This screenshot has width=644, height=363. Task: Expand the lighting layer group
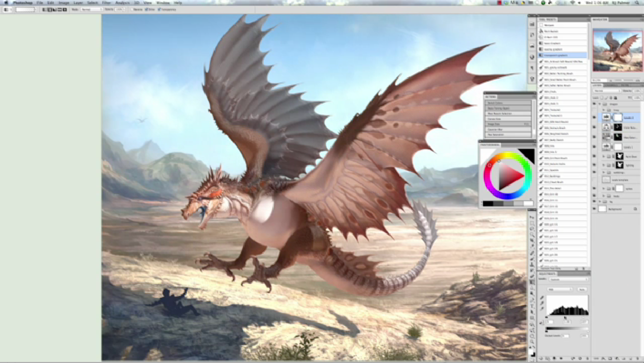pyautogui.click(x=604, y=165)
